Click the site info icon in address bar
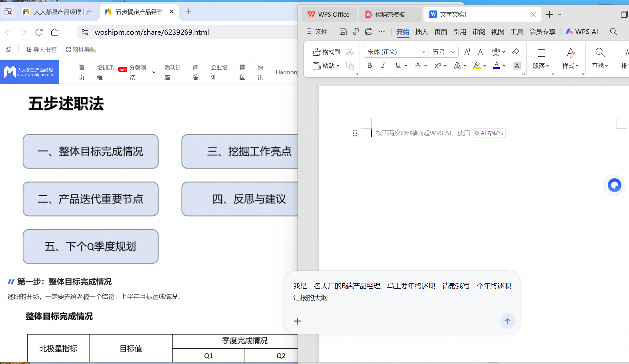629x364 pixels. [85, 32]
